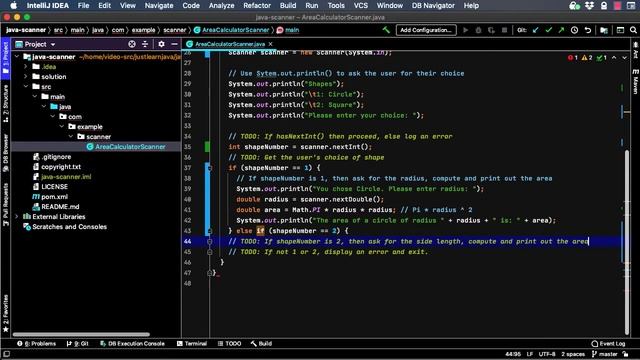Open the Project panel settings gear
Screen dimensions: 640x360
[x=161, y=44]
